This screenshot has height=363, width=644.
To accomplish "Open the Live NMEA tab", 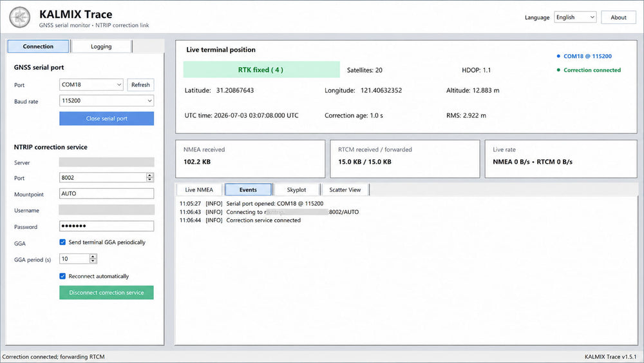I will coord(199,190).
